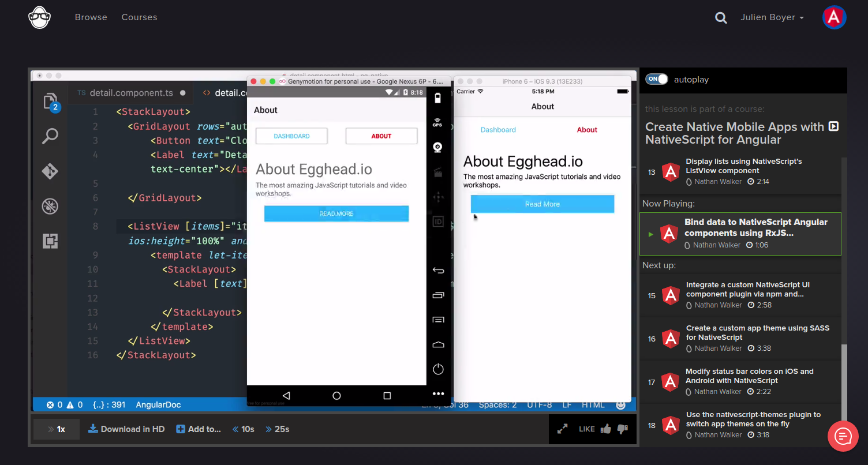
Task: Open Add to... playlist menu
Action: click(199, 429)
